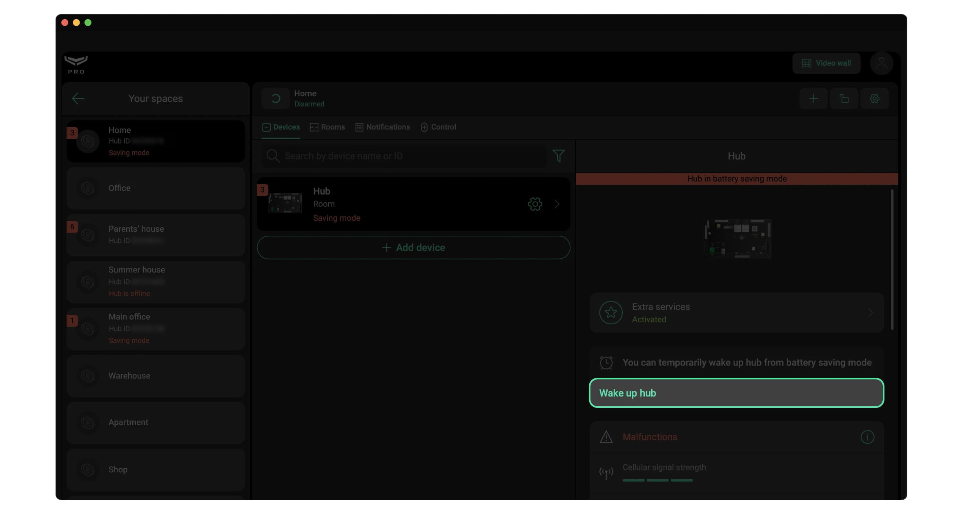Screen dimensions: 980x514
Task: Click the Wake up hub button
Action: (x=737, y=393)
